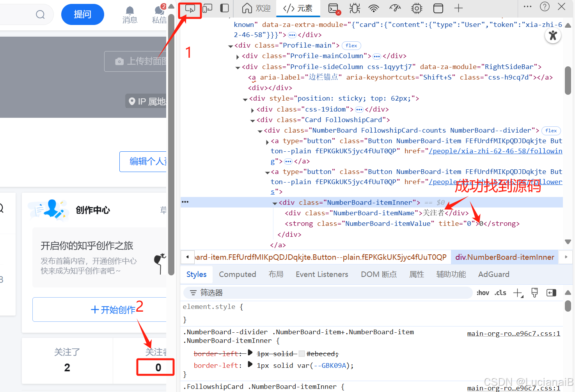Select the NumberBoard-itemName div line
Screen dimensions: 575x392
(x=376, y=213)
